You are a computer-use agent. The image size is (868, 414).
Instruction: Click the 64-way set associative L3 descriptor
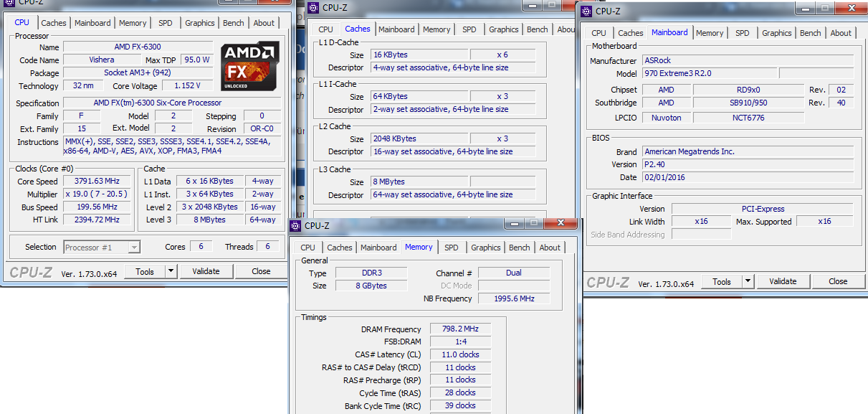click(453, 194)
